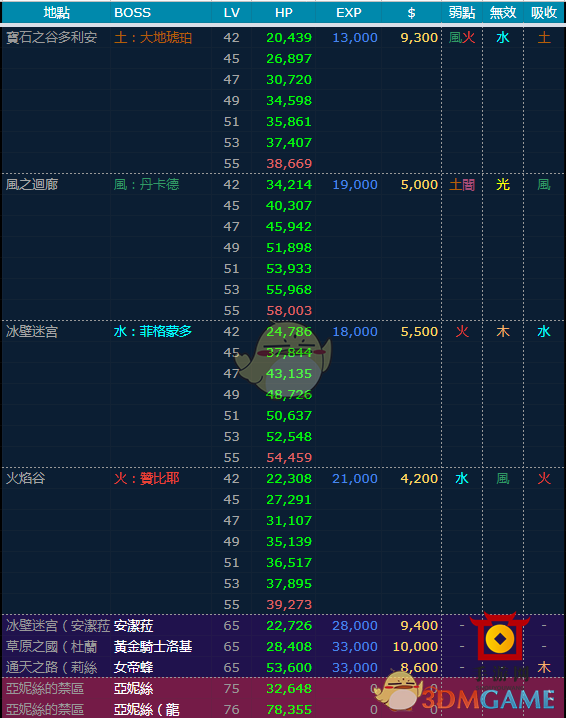
Task: Click the 風火 weakness cell
Action: [x=462, y=38]
